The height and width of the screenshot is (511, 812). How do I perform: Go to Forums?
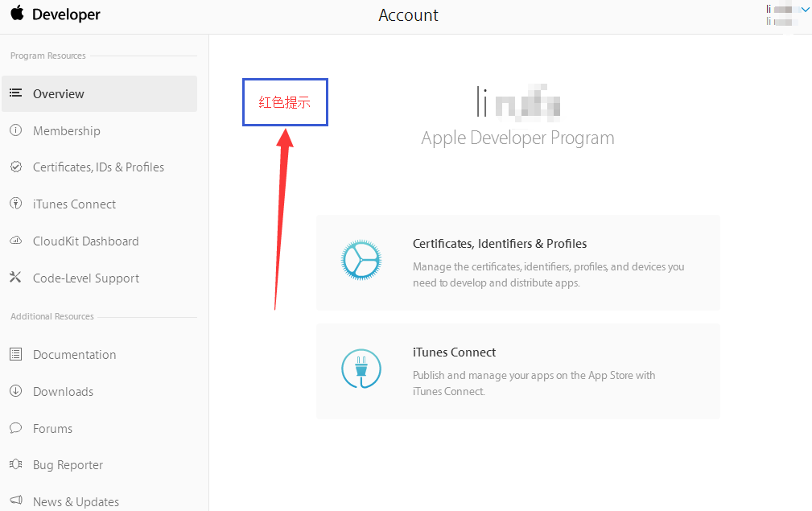click(x=53, y=429)
